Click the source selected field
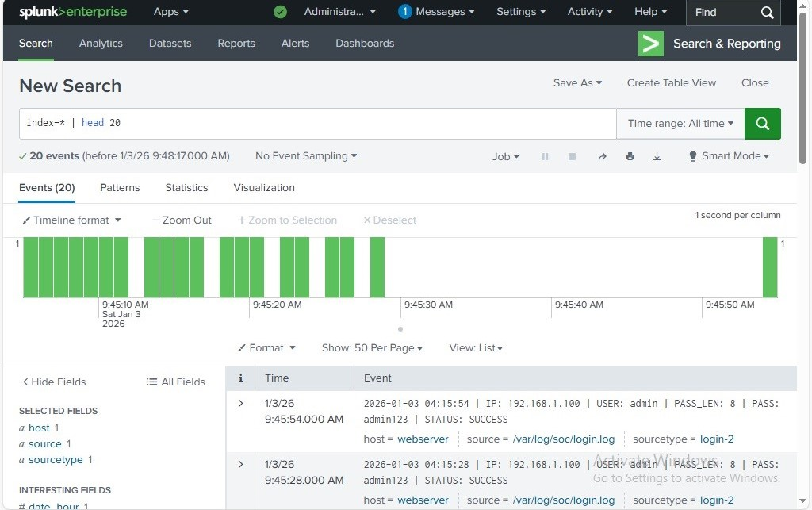Viewport: 812px width, 510px height. tap(44, 444)
